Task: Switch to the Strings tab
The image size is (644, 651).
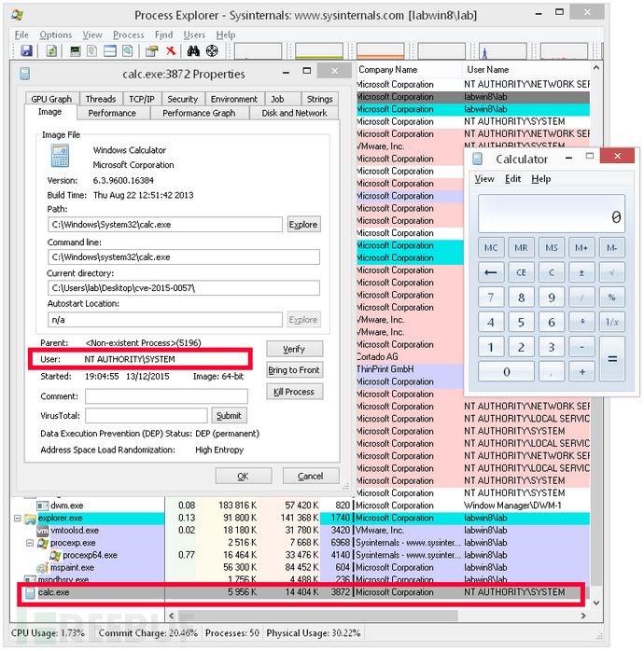Action: tap(319, 99)
